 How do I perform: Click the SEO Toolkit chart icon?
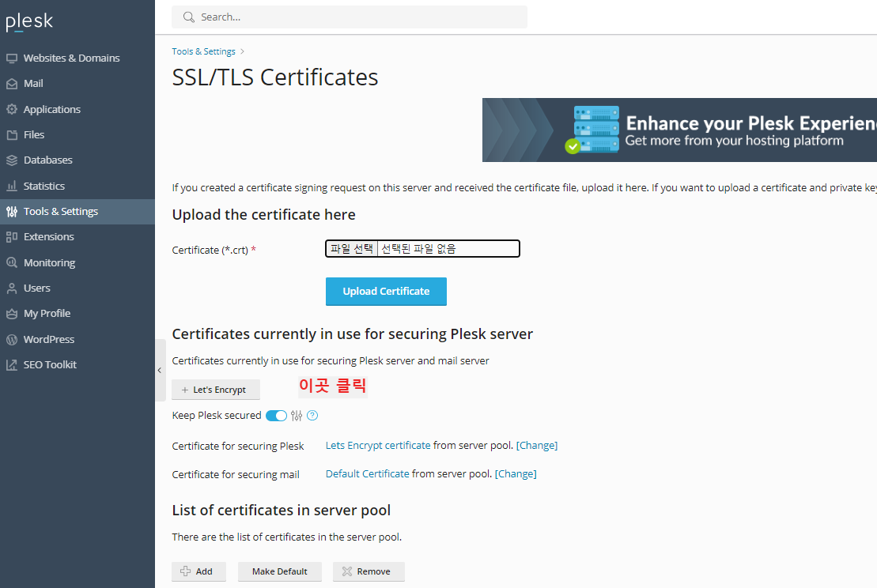[x=12, y=365]
